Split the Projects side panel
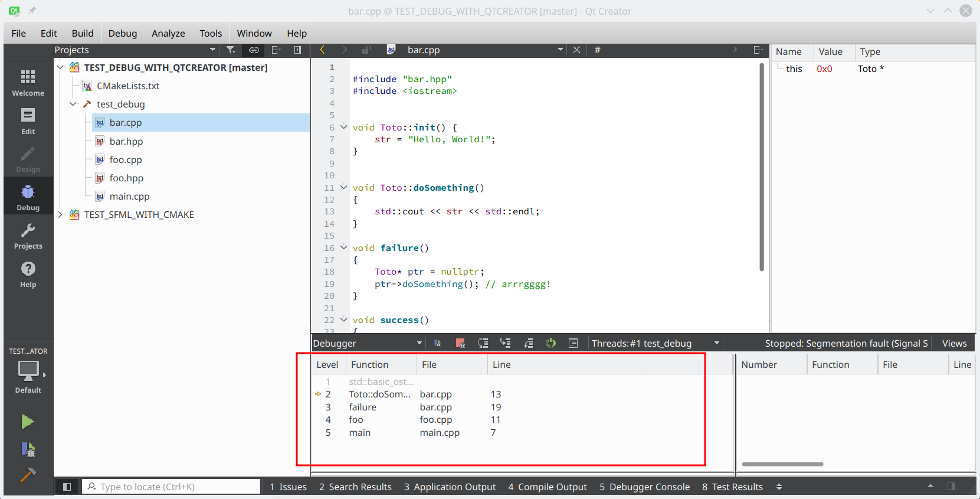The height and width of the screenshot is (499, 980). [x=276, y=50]
